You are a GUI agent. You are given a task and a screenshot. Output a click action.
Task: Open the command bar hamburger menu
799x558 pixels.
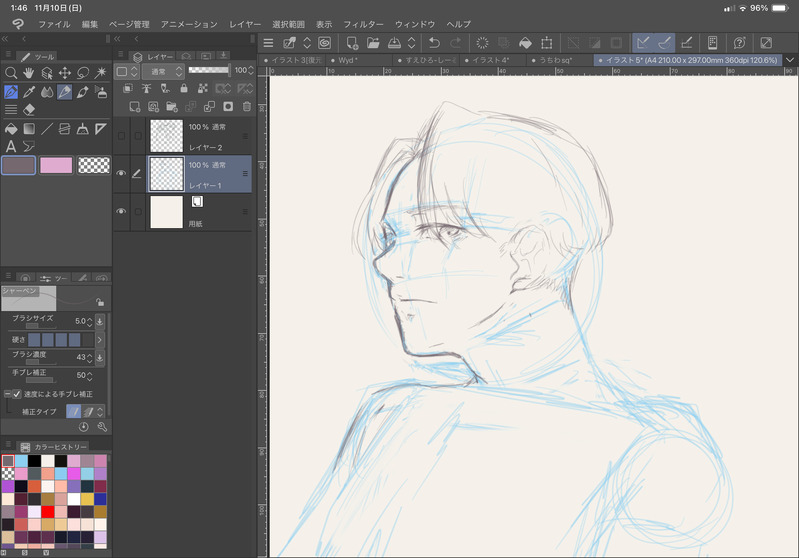269,43
